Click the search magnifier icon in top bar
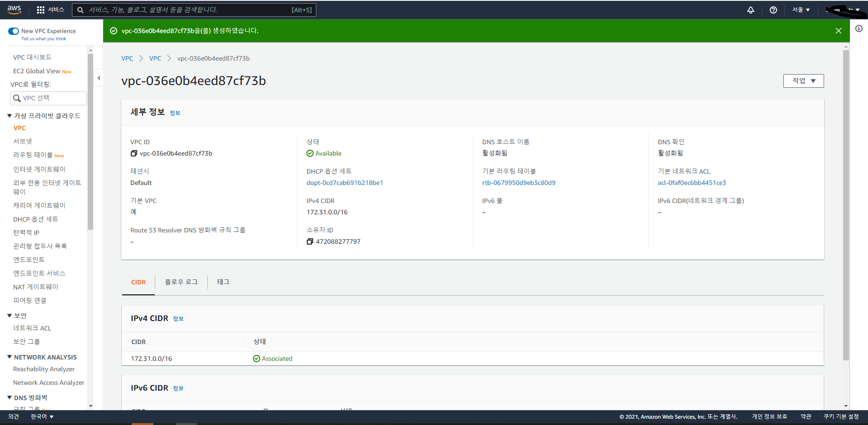Viewport: 868px width, 425px height. [80, 10]
